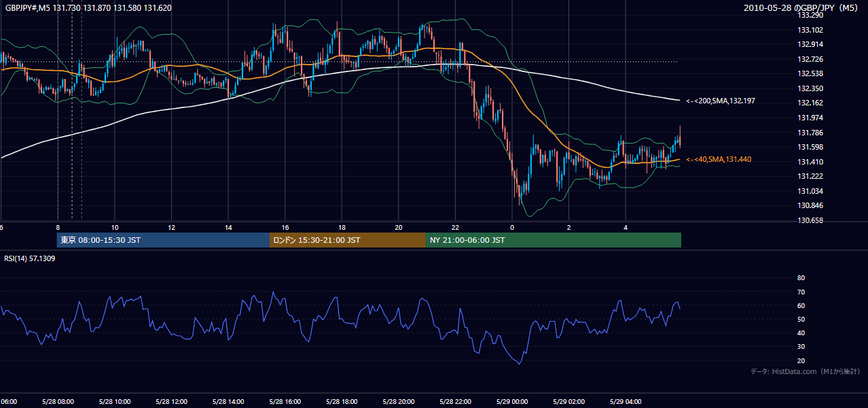Click RSI level 70 on the scale
This screenshot has height=408, width=868.
click(x=801, y=292)
